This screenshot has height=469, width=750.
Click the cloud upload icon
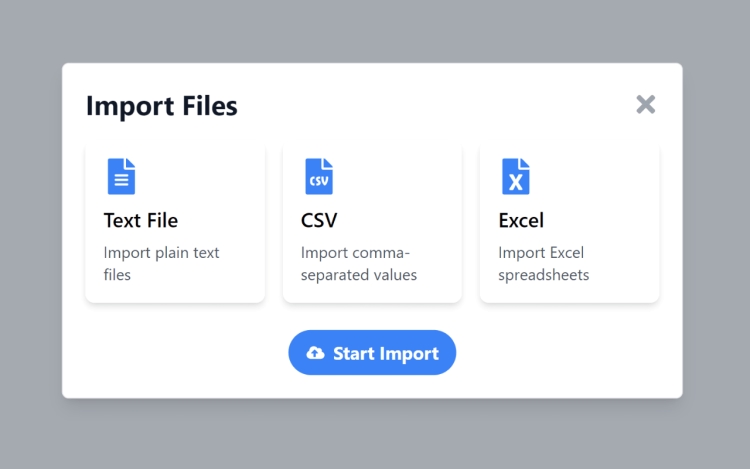[315, 353]
